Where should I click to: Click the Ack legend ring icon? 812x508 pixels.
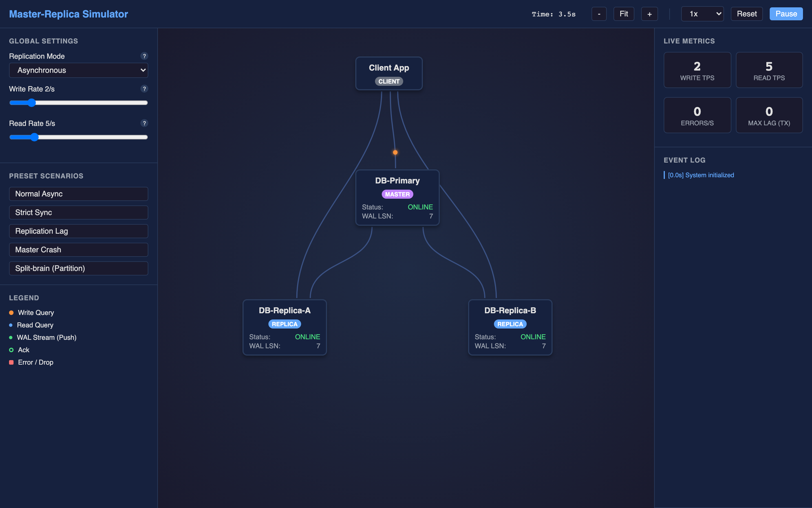pyautogui.click(x=11, y=350)
